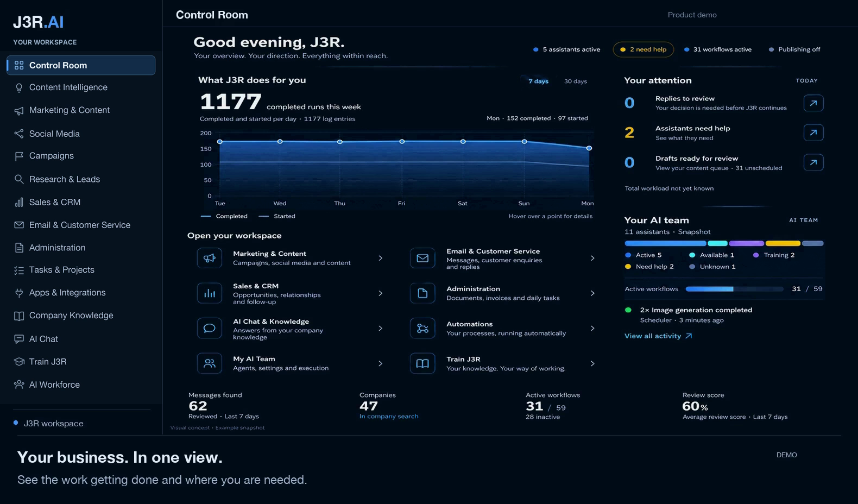The width and height of the screenshot is (858, 504).
Task: Expand Marketing & Content card chevron
Action: click(x=380, y=258)
